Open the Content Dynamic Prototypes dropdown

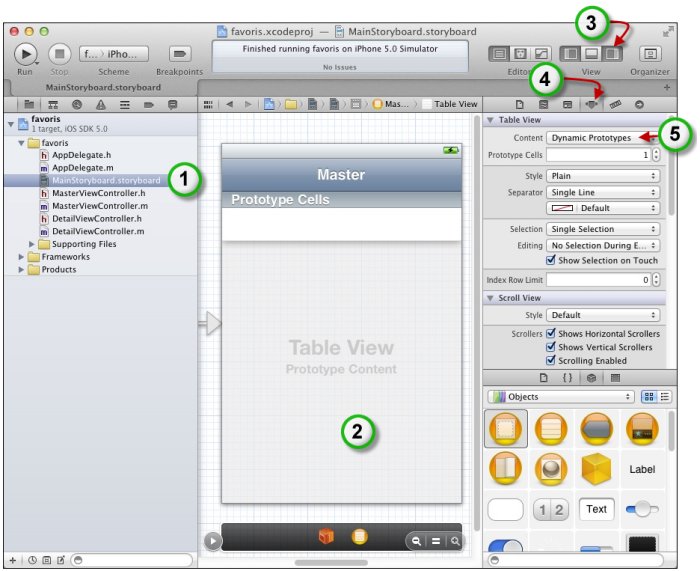603,138
